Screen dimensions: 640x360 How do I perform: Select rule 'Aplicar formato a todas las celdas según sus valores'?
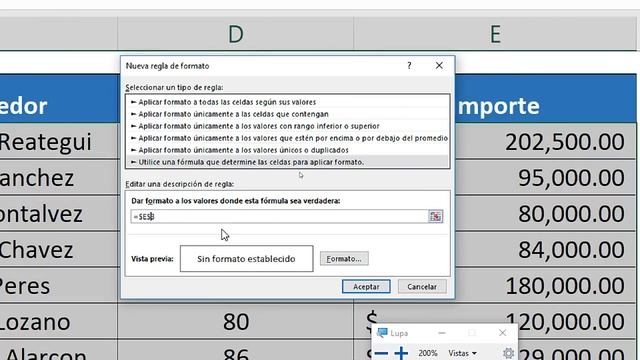click(287, 102)
